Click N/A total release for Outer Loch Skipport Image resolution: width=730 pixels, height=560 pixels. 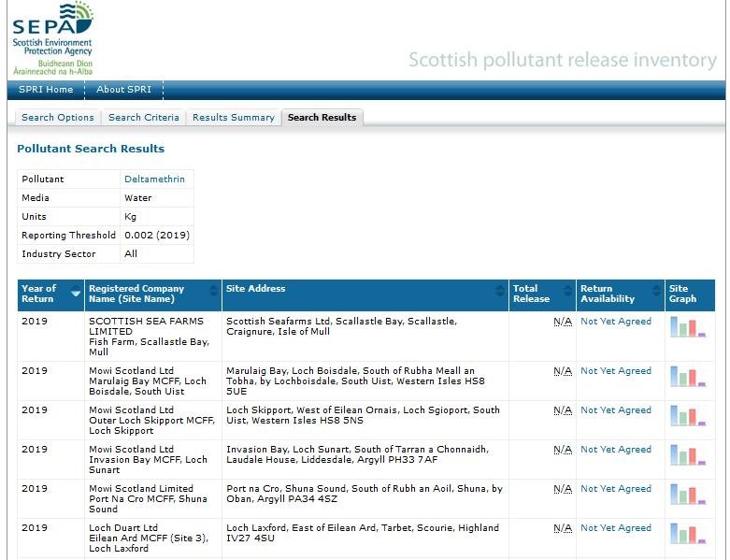click(563, 410)
